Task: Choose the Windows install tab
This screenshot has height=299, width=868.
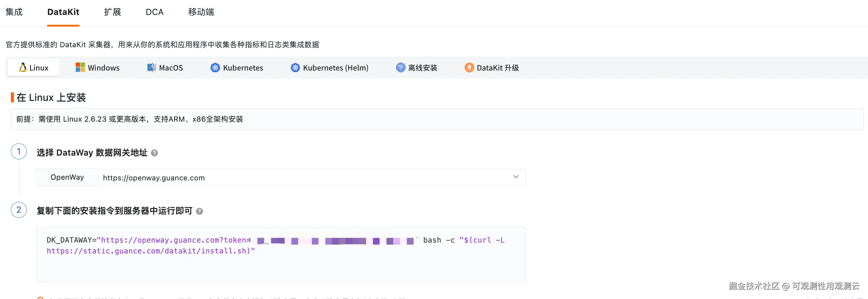Action: 97,68
